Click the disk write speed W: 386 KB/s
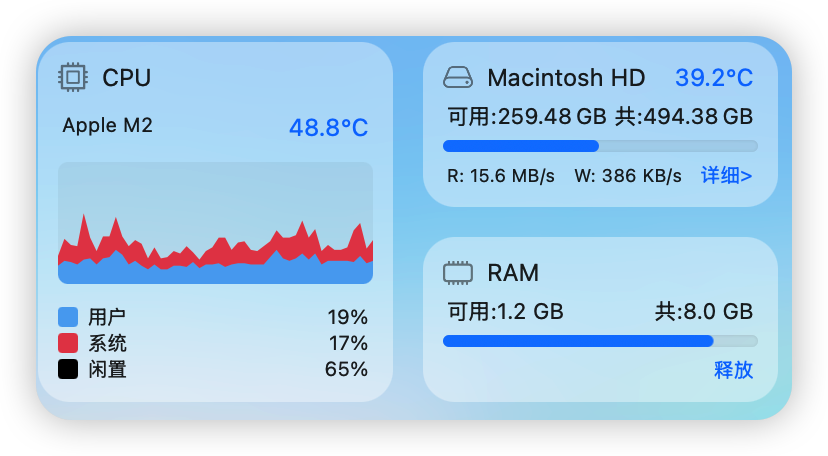Screen dimensions: 828x456 pos(628,176)
